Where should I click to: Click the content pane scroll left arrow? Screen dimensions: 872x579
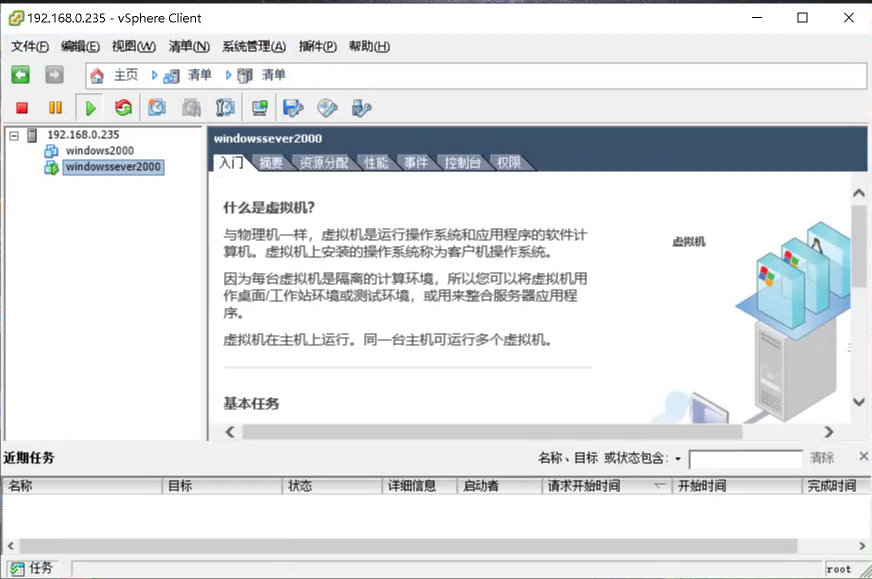tap(230, 432)
